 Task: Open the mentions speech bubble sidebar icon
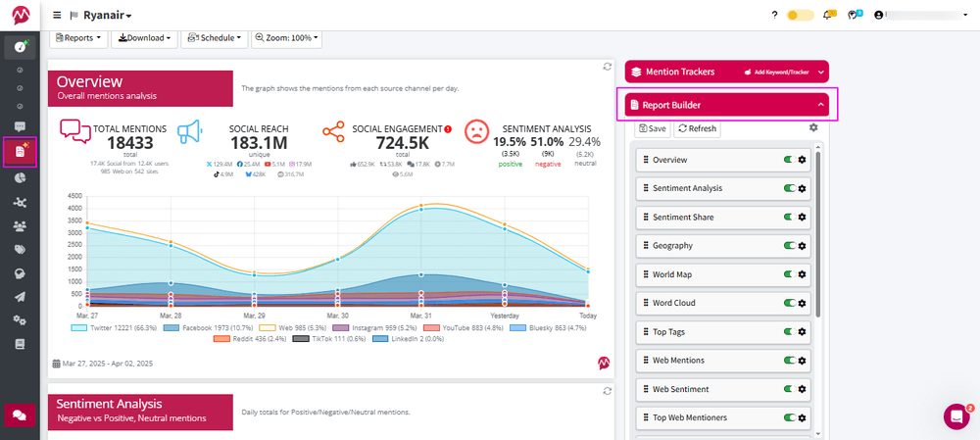[20, 126]
